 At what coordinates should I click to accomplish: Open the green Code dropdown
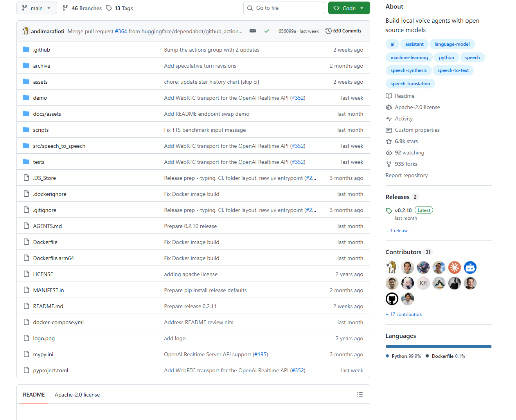pyautogui.click(x=349, y=8)
